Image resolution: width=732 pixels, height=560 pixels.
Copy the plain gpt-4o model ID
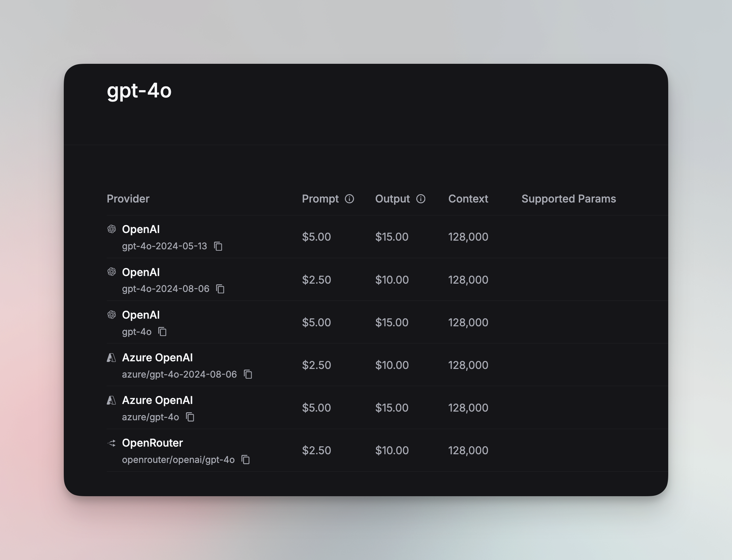point(163,332)
